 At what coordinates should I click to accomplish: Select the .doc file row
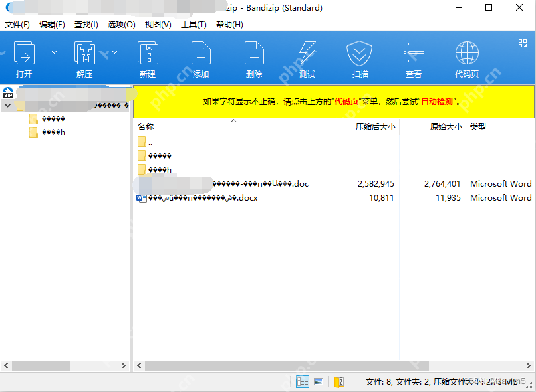(x=334, y=183)
